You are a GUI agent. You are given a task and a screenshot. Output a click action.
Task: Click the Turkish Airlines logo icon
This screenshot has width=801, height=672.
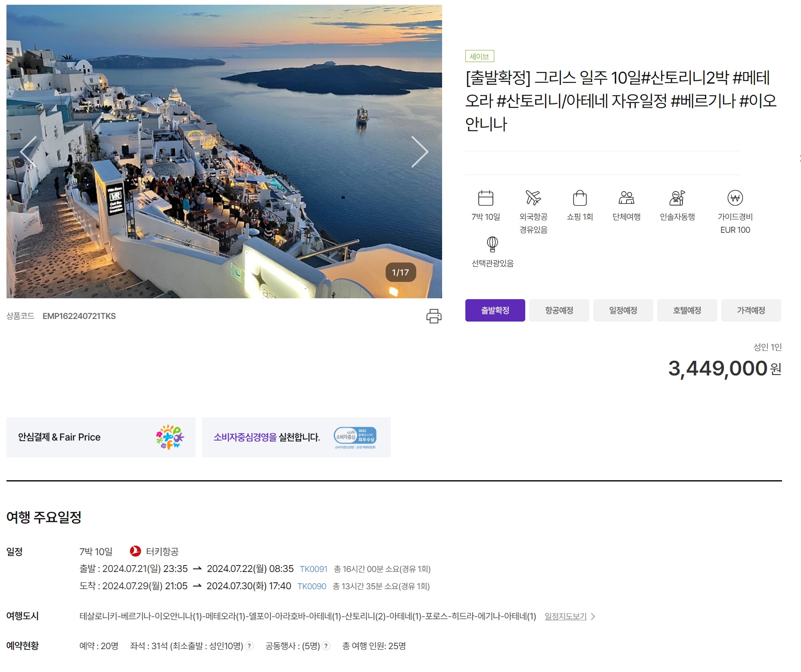[x=135, y=551]
